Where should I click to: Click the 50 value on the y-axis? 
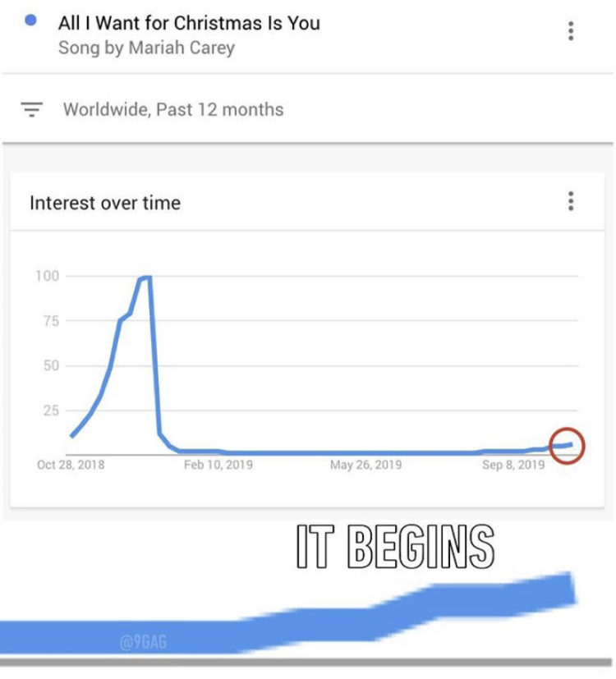tap(50, 365)
